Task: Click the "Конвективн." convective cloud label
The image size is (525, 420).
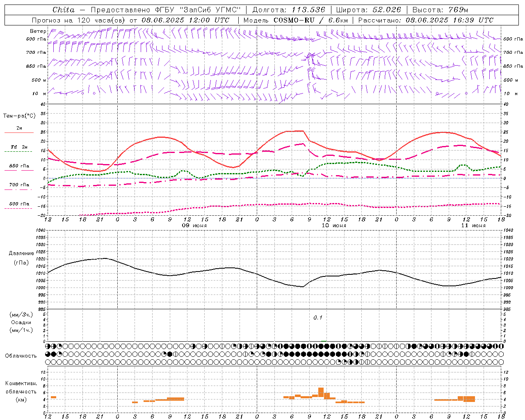Action: coord(21,383)
